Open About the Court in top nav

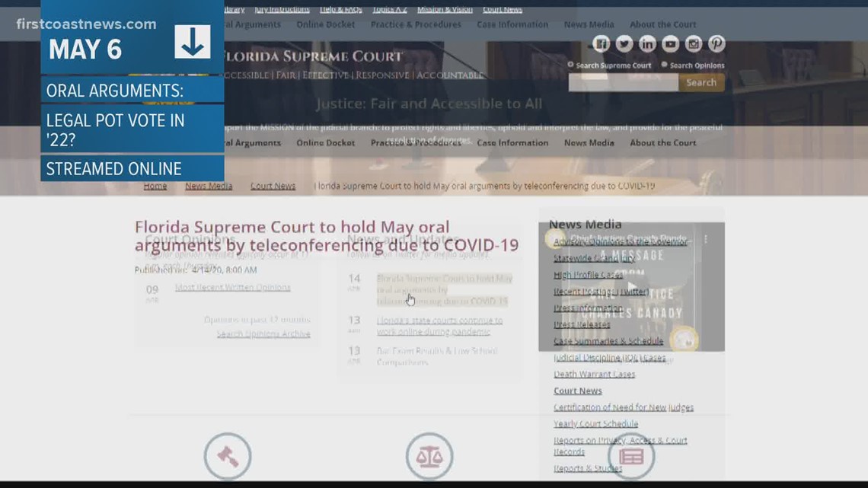coord(662,24)
